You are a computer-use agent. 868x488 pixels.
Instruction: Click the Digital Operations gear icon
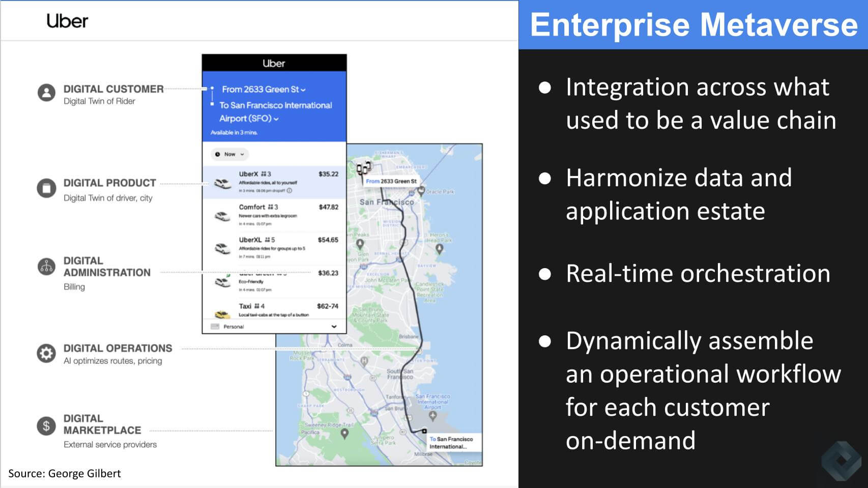point(46,353)
